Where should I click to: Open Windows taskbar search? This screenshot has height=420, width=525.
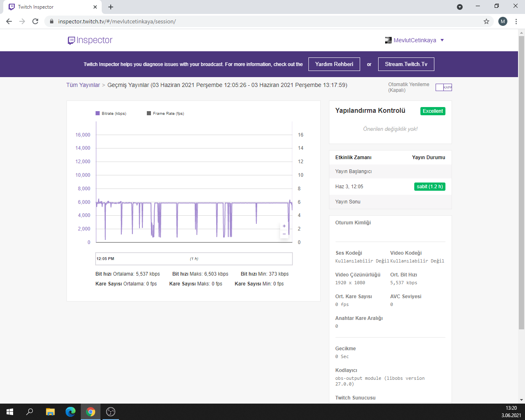30,412
